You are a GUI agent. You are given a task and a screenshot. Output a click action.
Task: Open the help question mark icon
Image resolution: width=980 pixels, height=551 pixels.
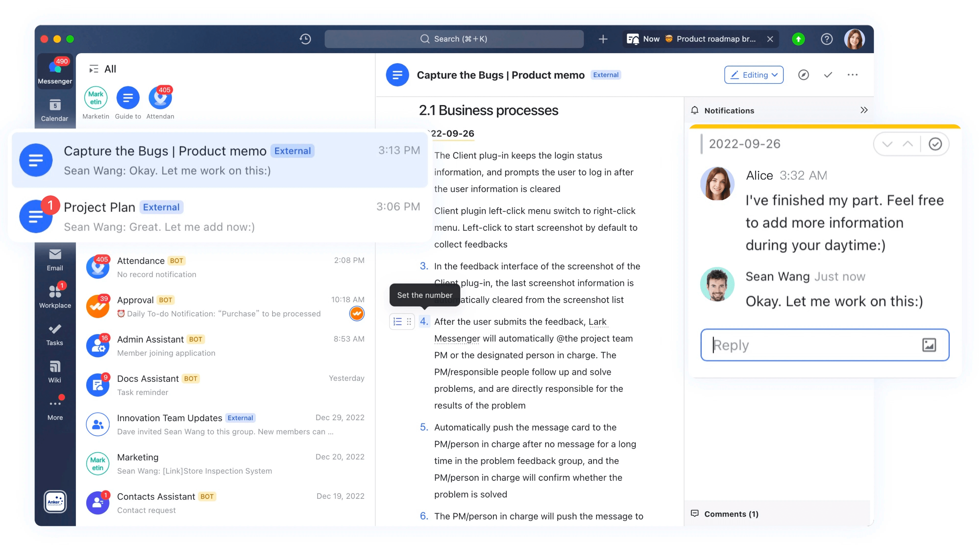(x=826, y=39)
